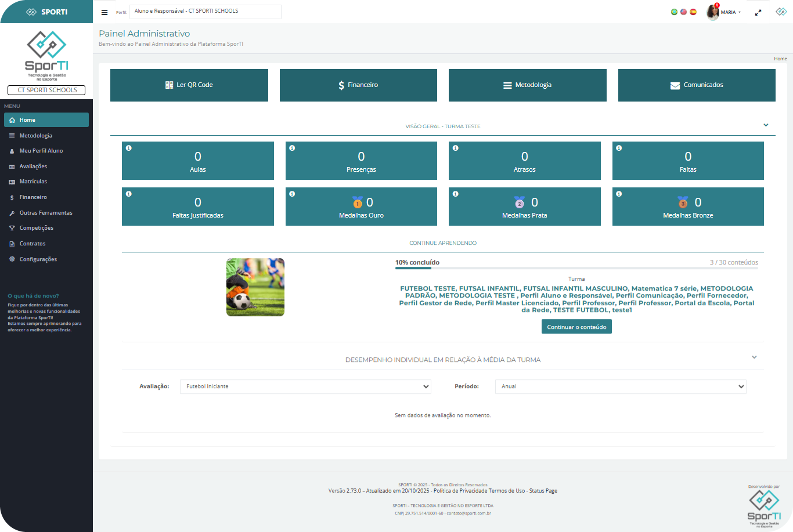Collapse the Visão Geral section chevron

point(766,125)
